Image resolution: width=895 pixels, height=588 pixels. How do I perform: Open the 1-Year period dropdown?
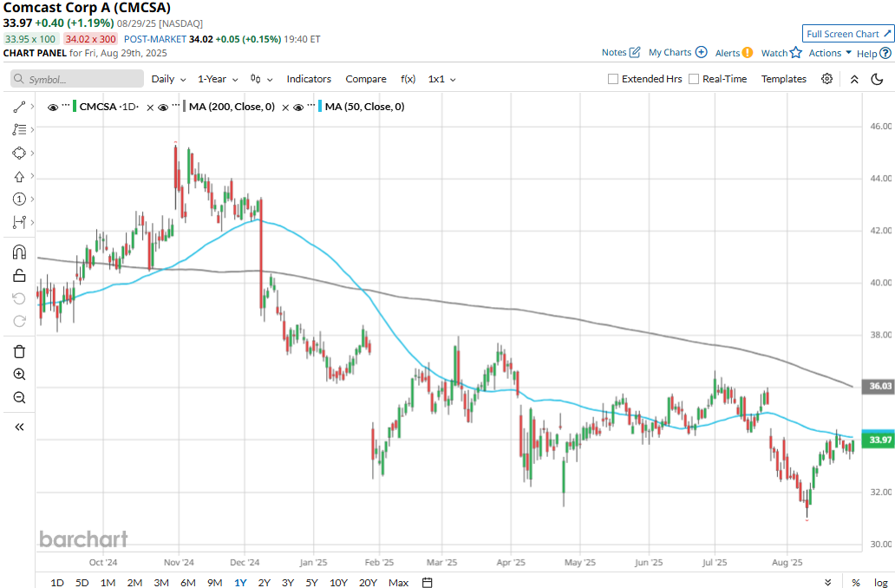(x=218, y=79)
